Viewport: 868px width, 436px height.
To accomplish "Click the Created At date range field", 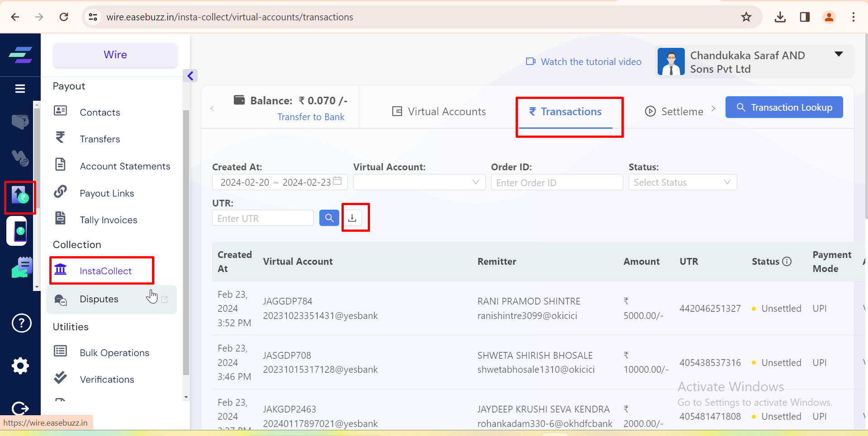I will [x=280, y=182].
